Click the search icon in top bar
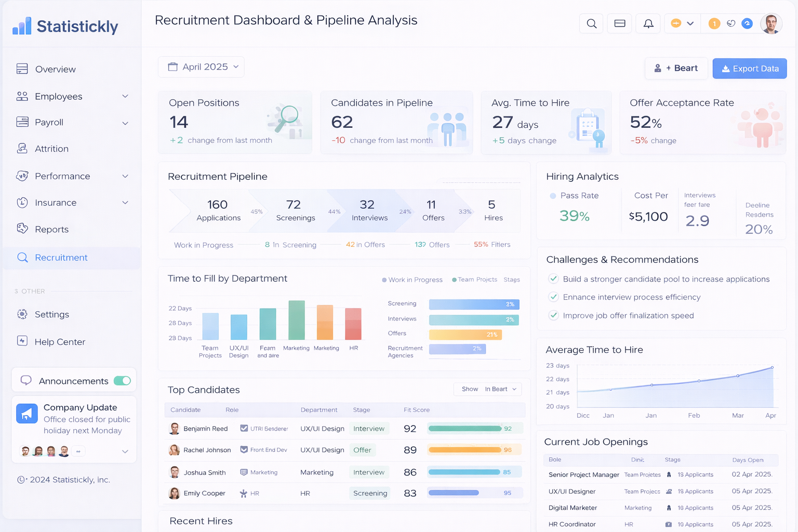 pyautogui.click(x=591, y=24)
